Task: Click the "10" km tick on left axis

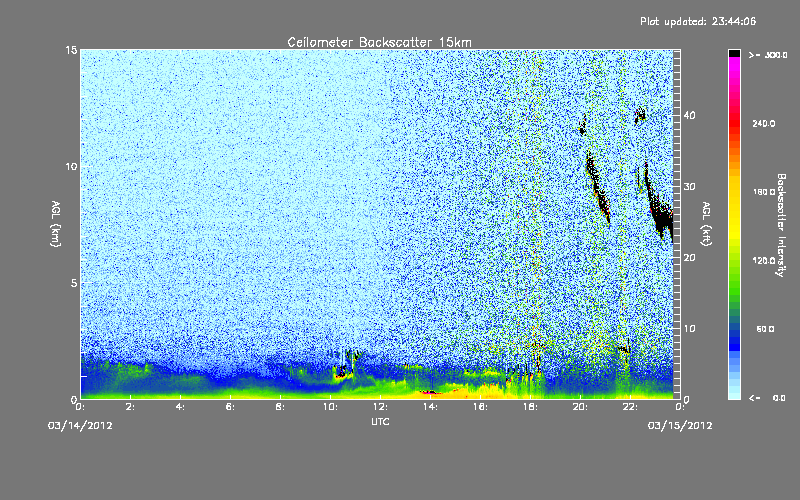Action: click(71, 167)
